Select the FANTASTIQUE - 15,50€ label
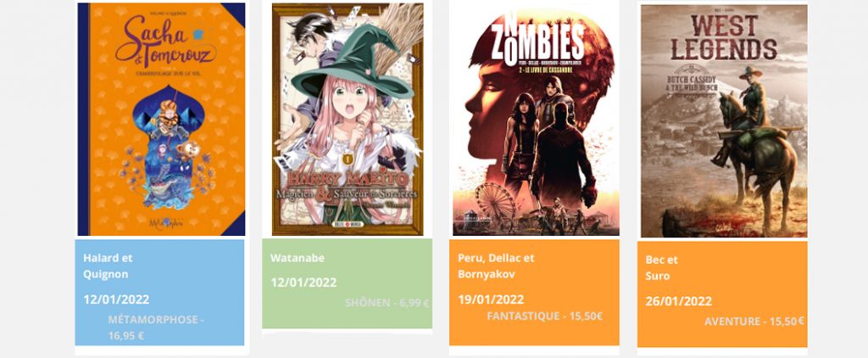The width and height of the screenshot is (868, 358). point(545,316)
